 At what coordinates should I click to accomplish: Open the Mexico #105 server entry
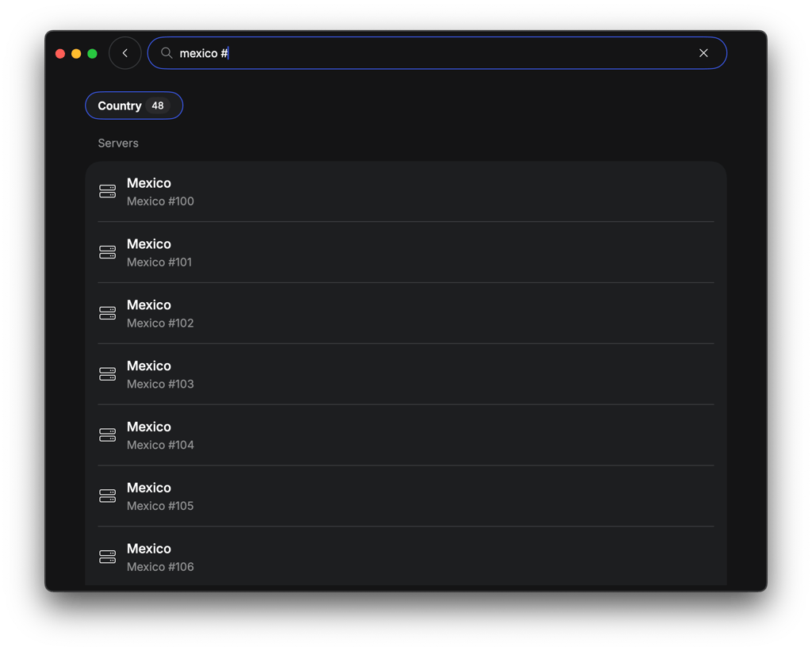click(406, 496)
